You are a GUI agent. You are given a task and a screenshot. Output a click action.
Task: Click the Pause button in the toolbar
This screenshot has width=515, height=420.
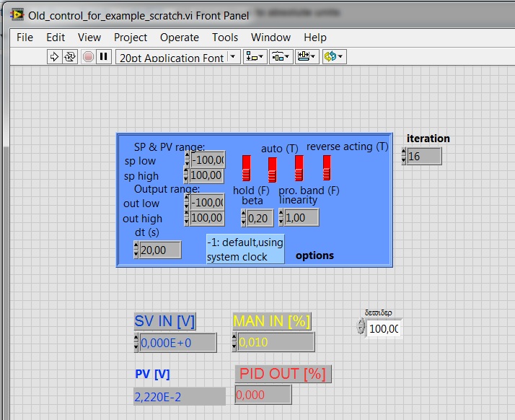pos(103,57)
